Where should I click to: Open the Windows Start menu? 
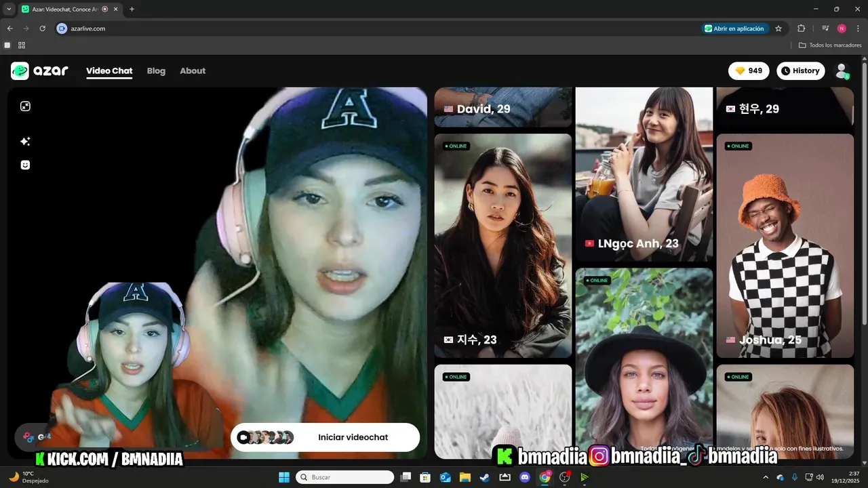pos(284,477)
